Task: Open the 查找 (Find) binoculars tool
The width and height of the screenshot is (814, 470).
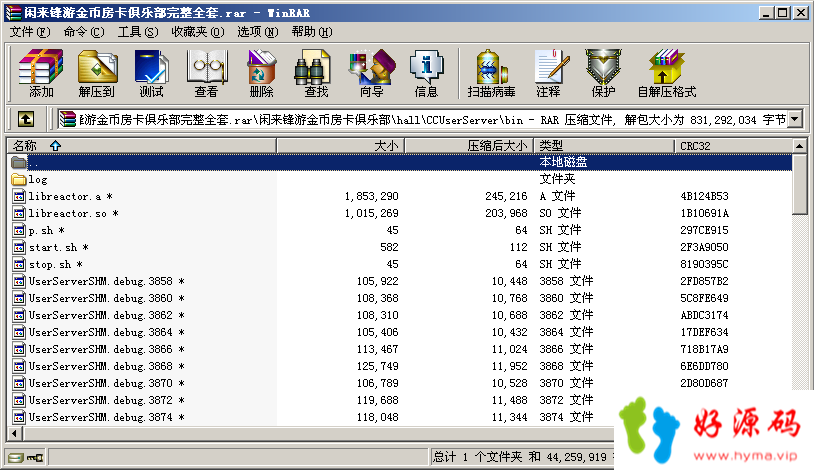Action: 316,73
